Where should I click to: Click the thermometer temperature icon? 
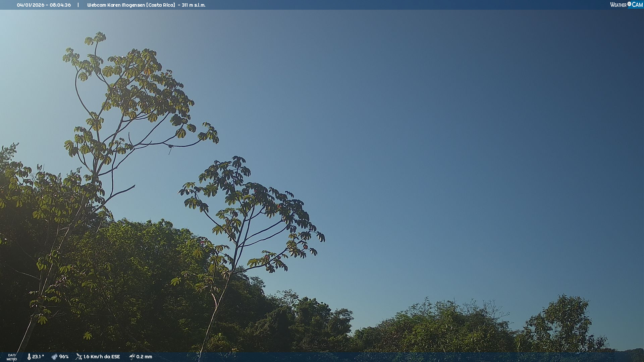[29, 357]
